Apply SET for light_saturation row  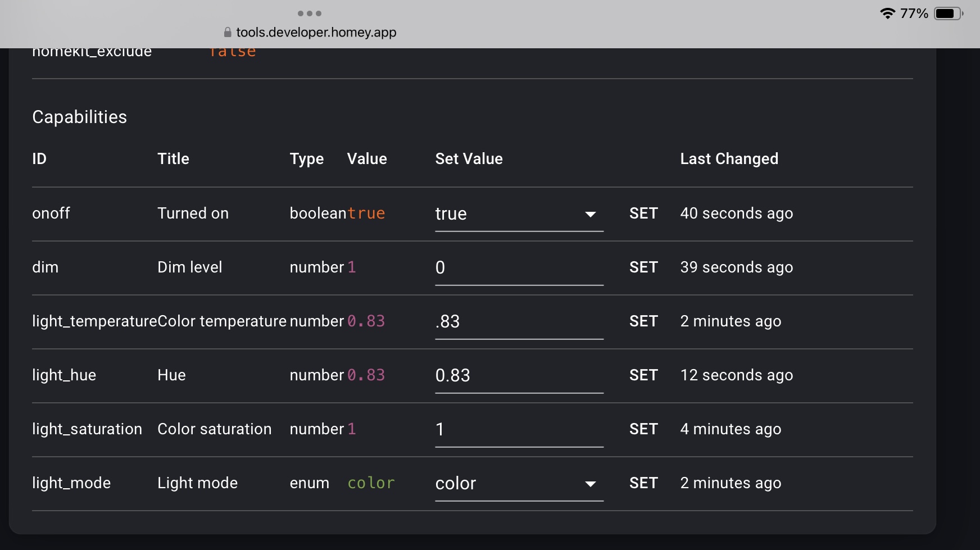click(643, 429)
